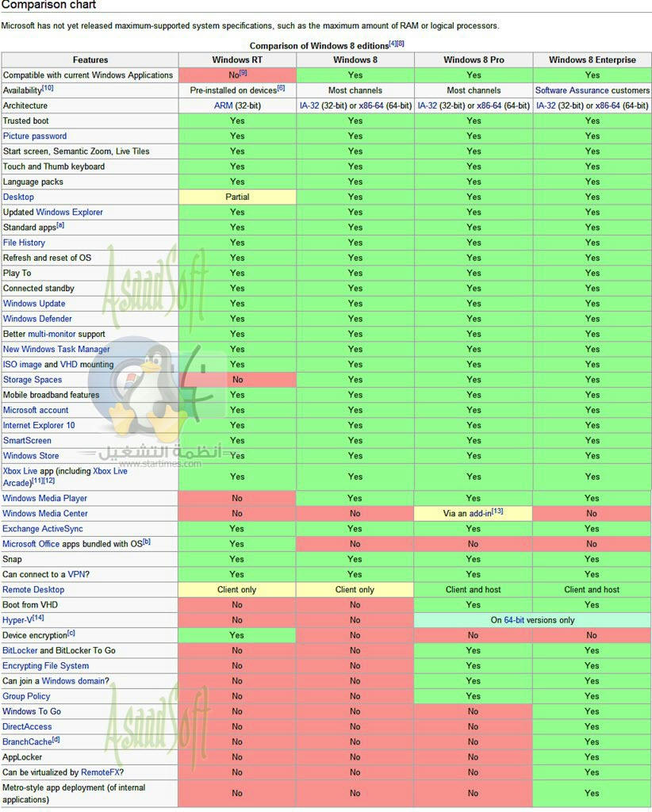Select the Windows 8 Enterprise column header
Screen dimensions: 652x812
[593, 60]
